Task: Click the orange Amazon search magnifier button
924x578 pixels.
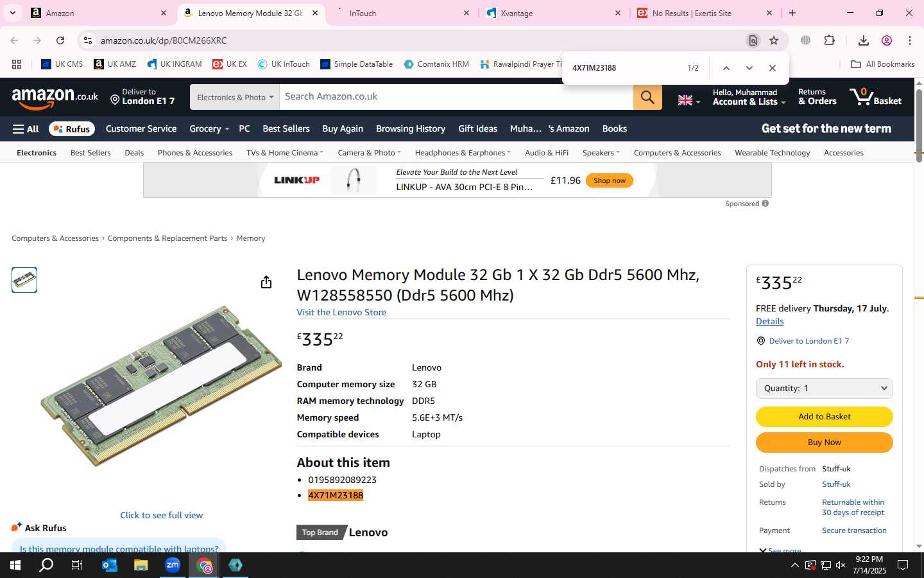Action: click(x=647, y=97)
